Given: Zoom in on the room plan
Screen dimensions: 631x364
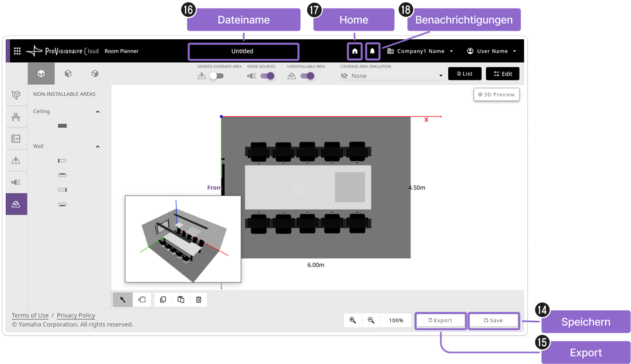Looking at the screenshot, I should coord(353,320).
